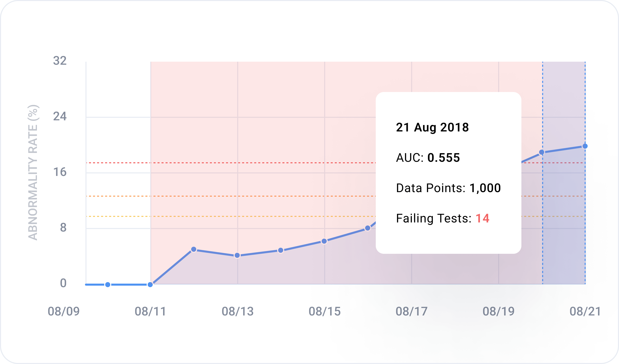Click the Failing Tests count 14
619x364 pixels.
coord(482,218)
